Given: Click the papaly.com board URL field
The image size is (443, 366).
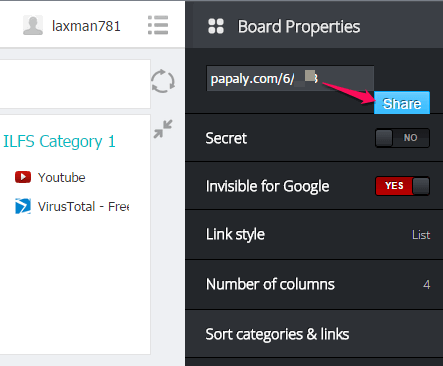Looking at the screenshot, I should point(290,78).
